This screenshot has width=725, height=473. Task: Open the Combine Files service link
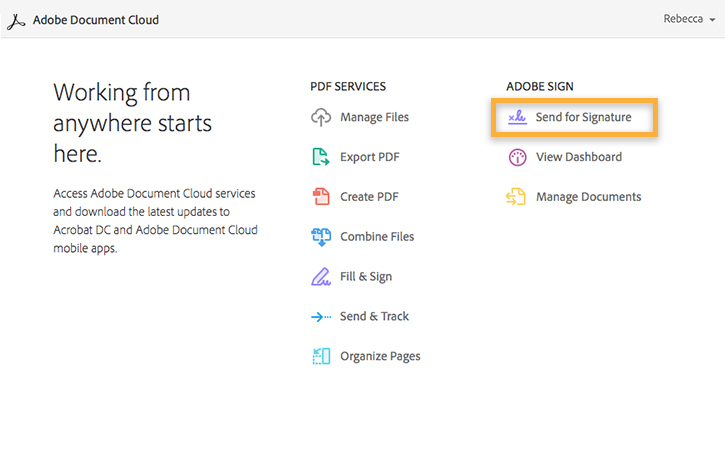coord(377,237)
